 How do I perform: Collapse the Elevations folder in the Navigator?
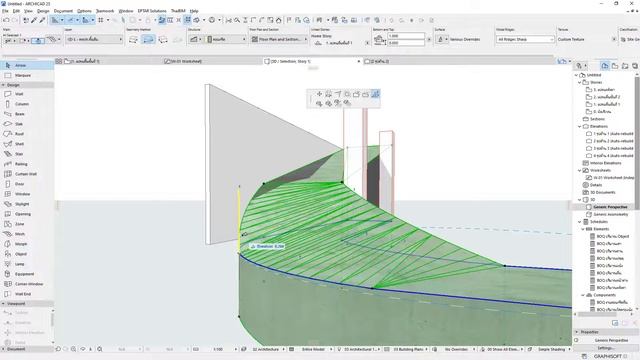click(x=580, y=127)
